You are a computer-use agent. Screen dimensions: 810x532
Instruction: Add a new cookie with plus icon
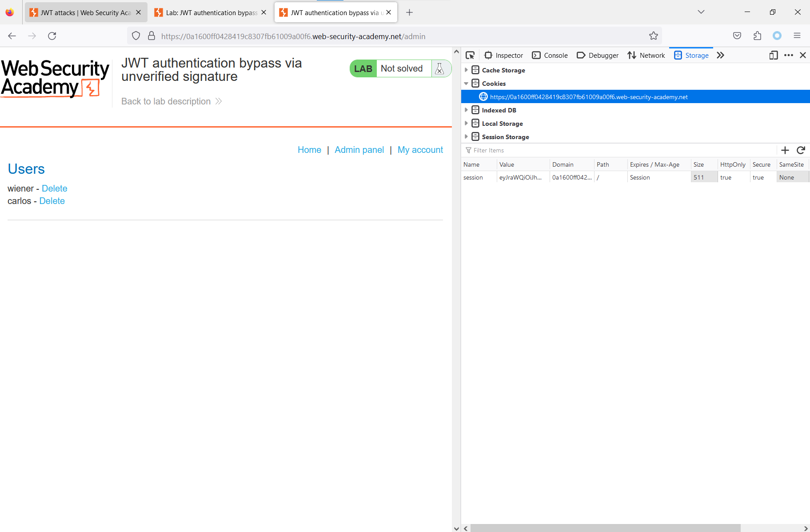point(785,150)
